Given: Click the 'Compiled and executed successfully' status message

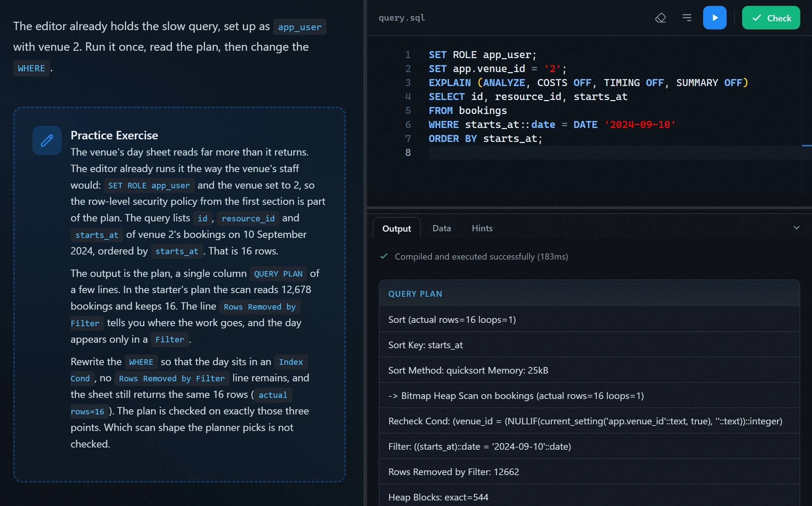Looking at the screenshot, I should pyautogui.click(x=481, y=256).
